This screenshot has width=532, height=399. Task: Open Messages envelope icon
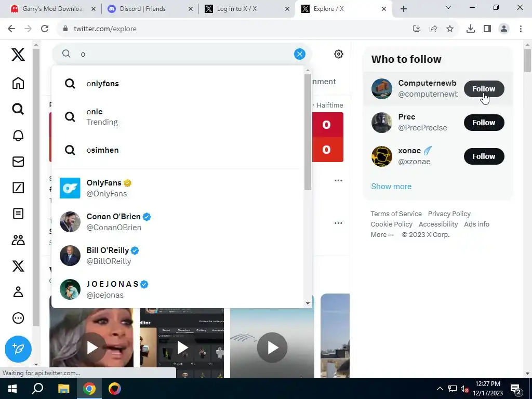coord(18,162)
